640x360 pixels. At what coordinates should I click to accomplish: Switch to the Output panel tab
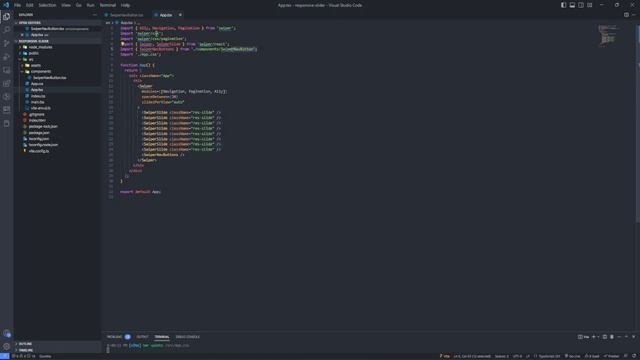[142, 337]
